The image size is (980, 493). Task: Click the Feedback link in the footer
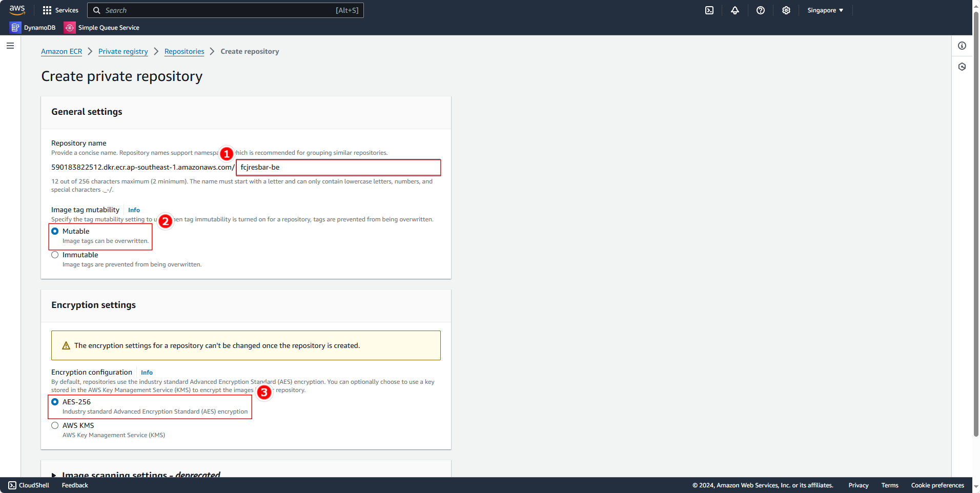(75, 485)
